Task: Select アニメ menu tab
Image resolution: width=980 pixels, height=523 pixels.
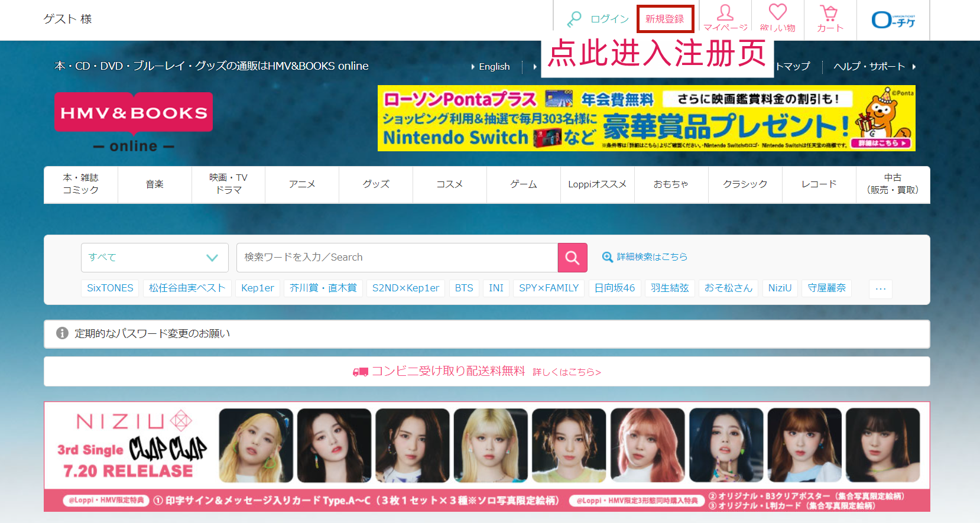Action: (302, 184)
